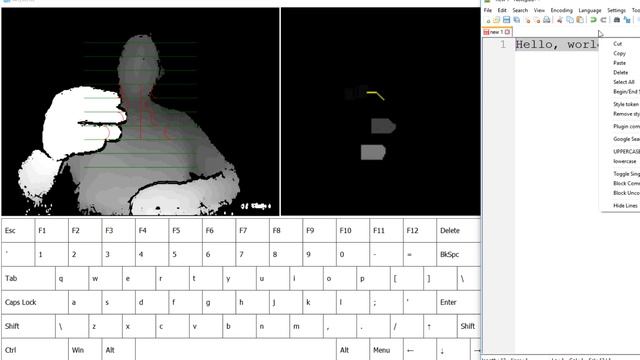Viewport: 640px width, 360px height.
Task: Click the Tab key on virtual keyboard
Action: [x=28, y=278]
